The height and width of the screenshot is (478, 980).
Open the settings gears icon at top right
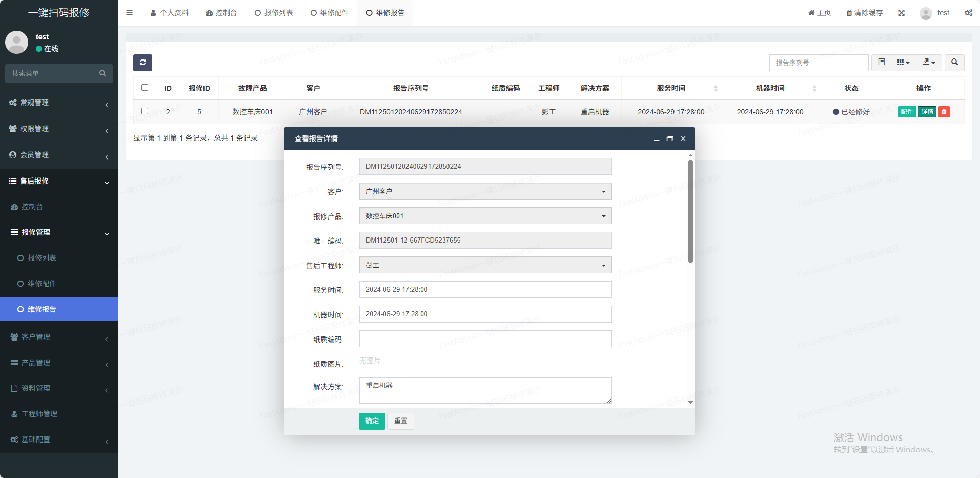[968, 13]
